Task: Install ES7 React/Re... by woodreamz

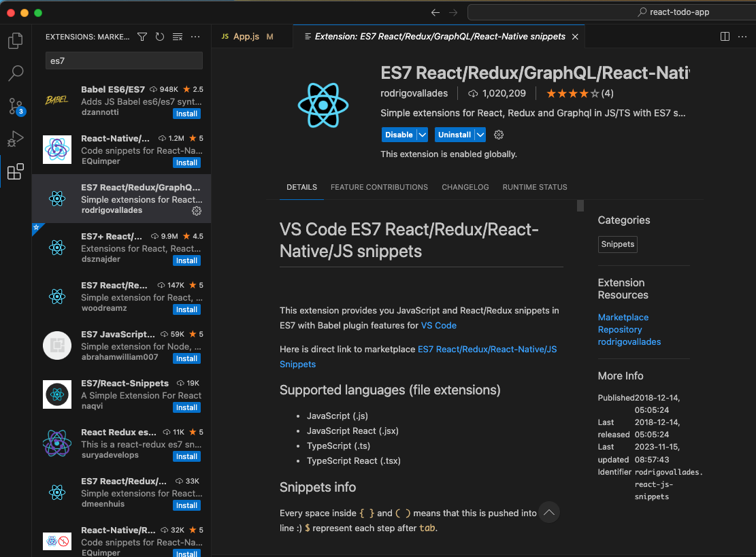Action: 186,310
